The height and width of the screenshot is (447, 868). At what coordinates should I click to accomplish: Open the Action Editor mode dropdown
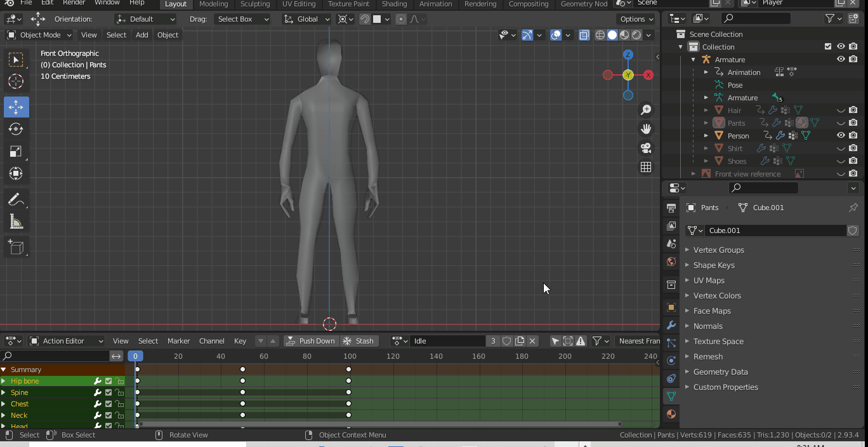pyautogui.click(x=67, y=341)
